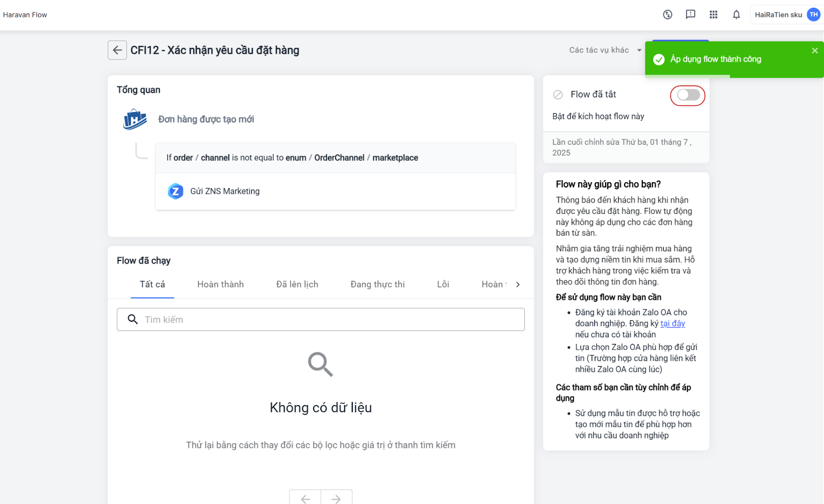The height and width of the screenshot is (504, 824).
Task: Open the "Đã lên lịch" tab
Action: (297, 284)
